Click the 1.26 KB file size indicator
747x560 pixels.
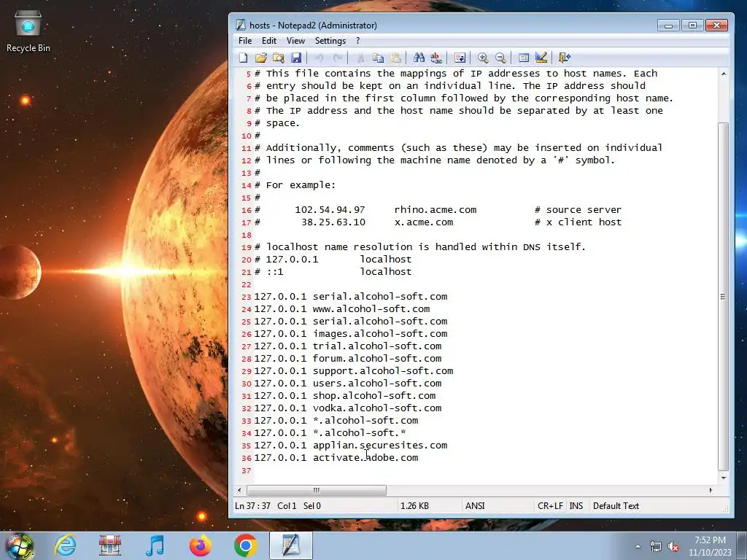click(414, 506)
